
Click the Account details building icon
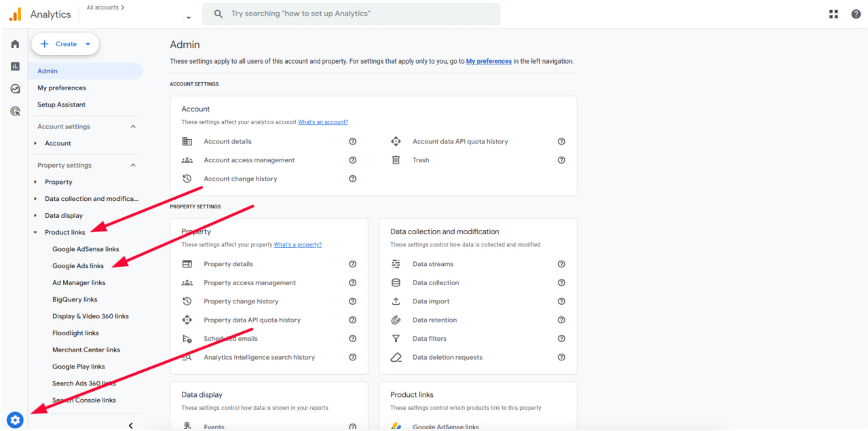point(187,141)
